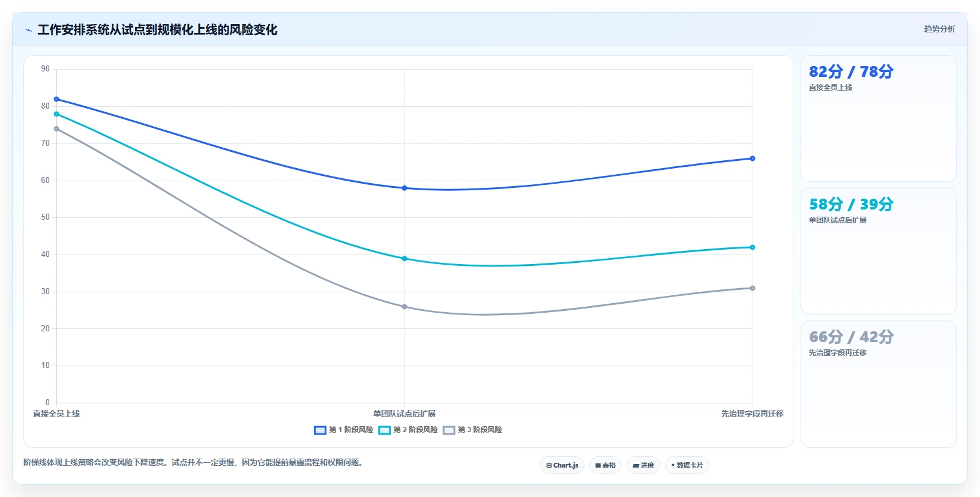Click the cyan data point at 直接全员上线

pos(56,114)
